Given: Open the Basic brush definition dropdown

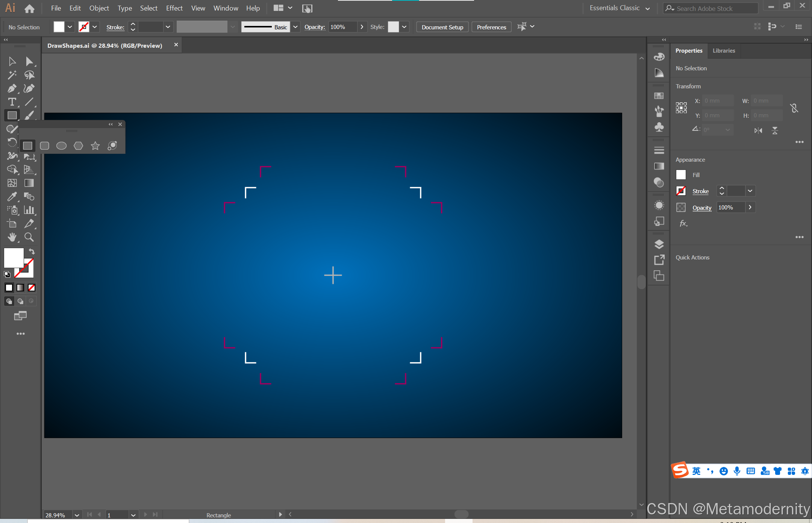Looking at the screenshot, I should coord(295,27).
